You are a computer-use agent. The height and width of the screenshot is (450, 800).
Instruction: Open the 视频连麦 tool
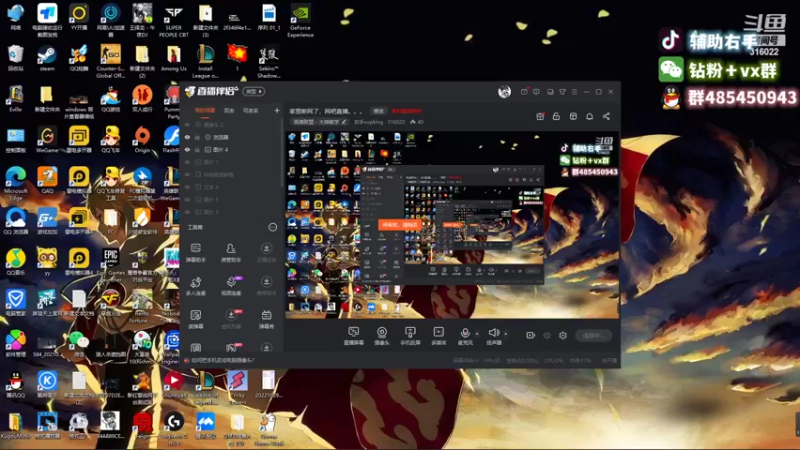click(x=231, y=286)
